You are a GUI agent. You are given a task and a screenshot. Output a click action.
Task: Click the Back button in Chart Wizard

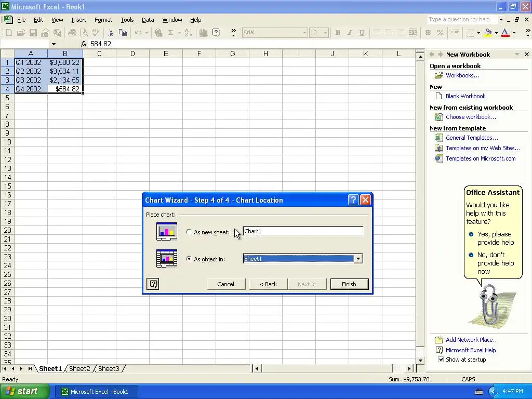269,284
